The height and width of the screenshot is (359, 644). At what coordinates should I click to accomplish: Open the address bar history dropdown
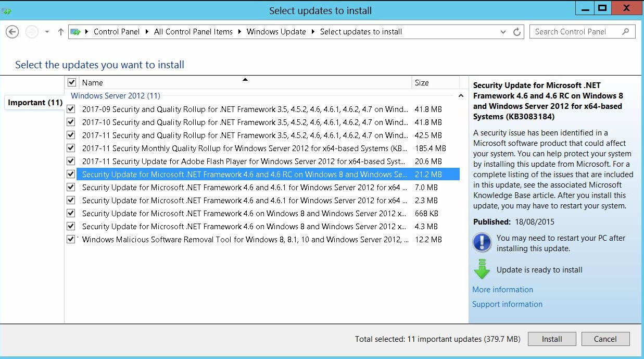503,32
